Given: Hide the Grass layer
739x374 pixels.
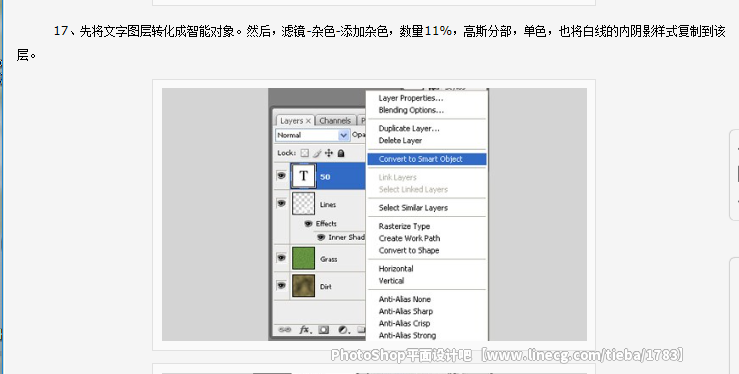Looking at the screenshot, I should coord(281,258).
